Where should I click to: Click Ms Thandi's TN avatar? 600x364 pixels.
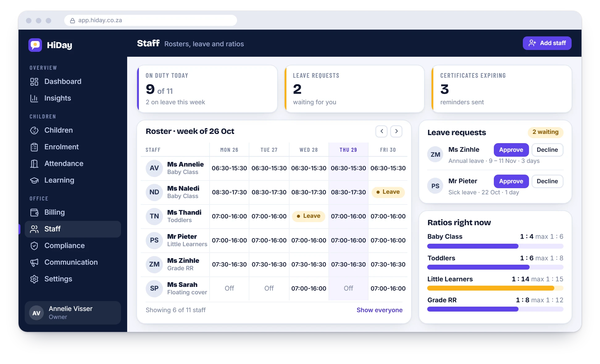[x=154, y=216]
